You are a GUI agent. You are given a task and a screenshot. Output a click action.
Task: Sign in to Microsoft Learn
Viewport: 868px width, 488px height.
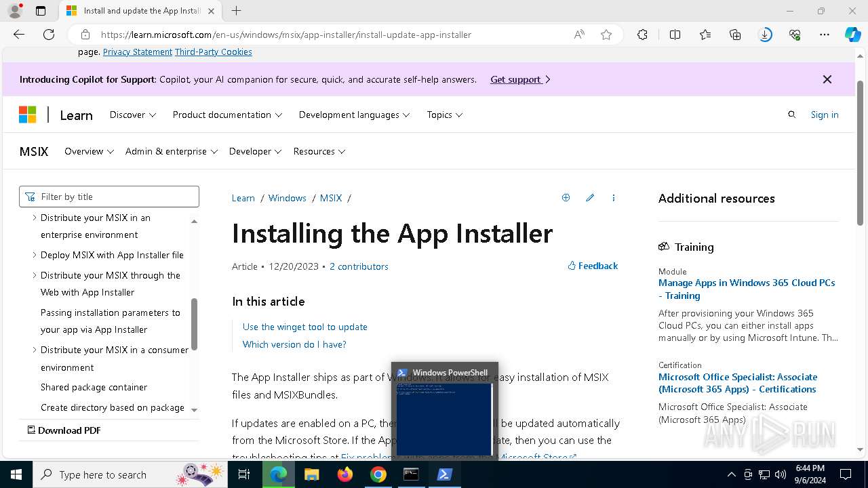tap(825, 115)
